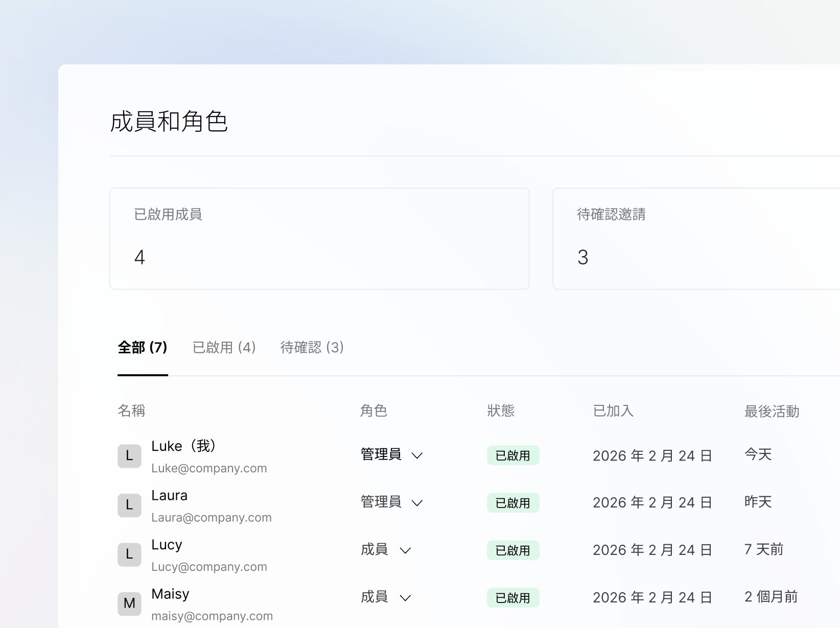Click the name Maisy
Viewport: 840px width, 628px height.
(x=170, y=594)
